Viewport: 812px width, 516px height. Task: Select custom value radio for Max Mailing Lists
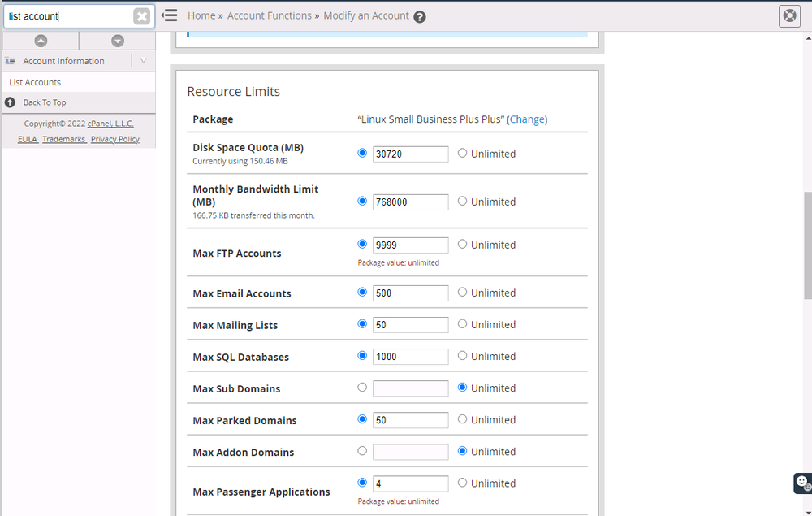(362, 323)
